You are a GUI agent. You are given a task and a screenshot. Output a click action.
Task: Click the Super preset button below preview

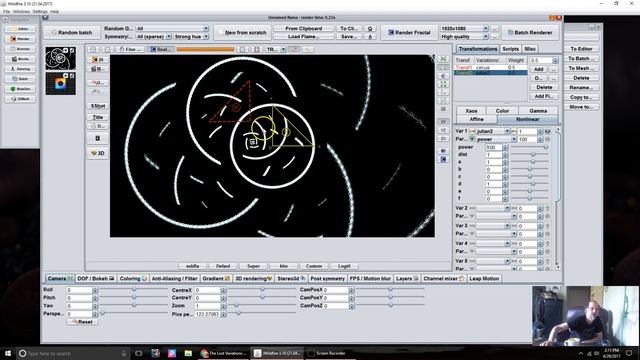point(253,266)
